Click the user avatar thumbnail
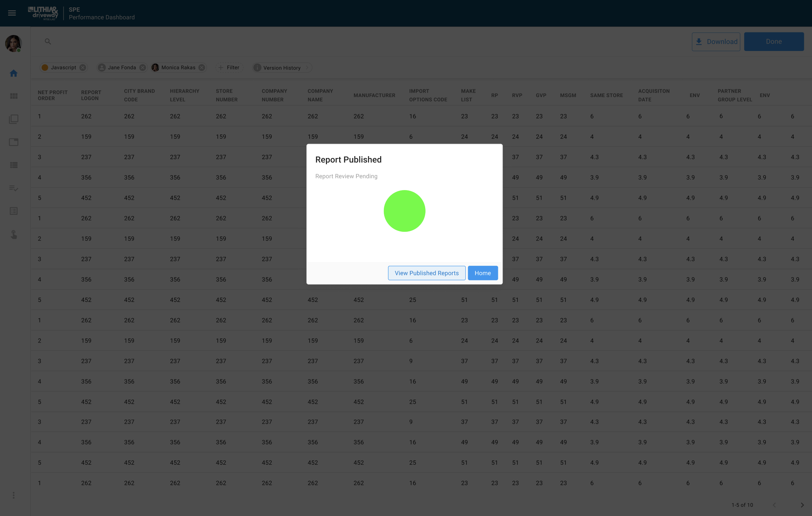Screen dimensions: 812x516 (13, 44)
